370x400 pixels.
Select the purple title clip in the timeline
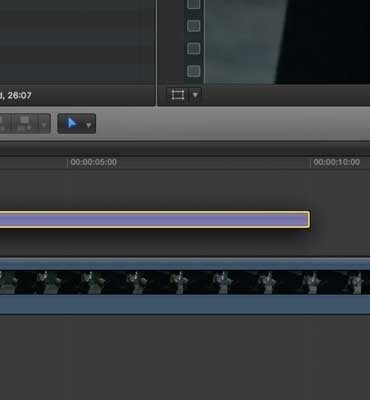tap(154, 220)
